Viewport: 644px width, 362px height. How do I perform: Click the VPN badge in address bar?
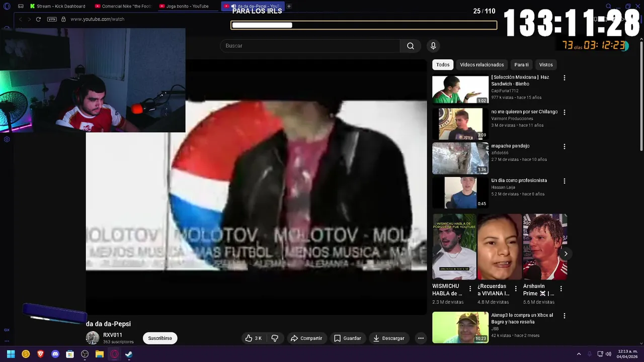[x=52, y=19]
